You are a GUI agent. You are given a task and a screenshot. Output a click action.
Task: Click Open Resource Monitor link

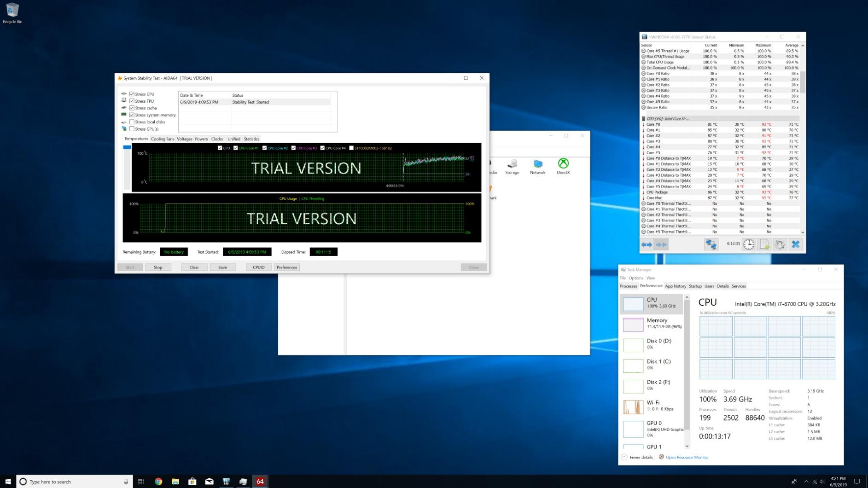[x=687, y=458]
